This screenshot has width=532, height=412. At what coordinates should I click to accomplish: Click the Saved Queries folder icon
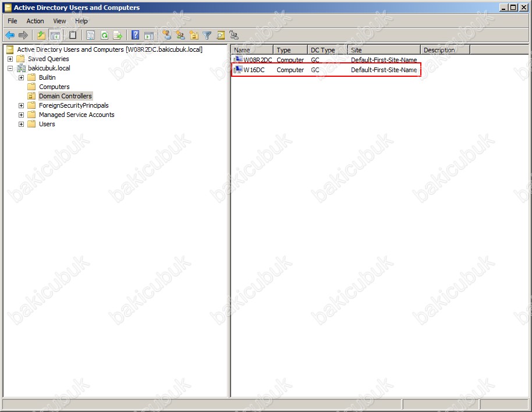click(21, 59)
